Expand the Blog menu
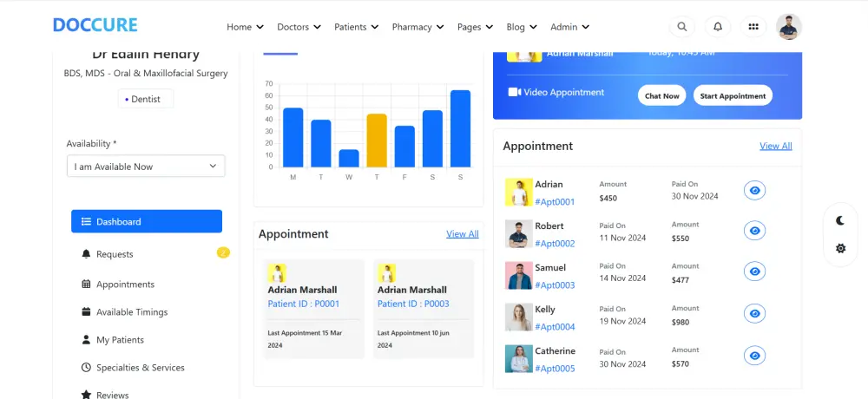The width and height of the screenshot is (868, 399). pyautogui.click(x=522, y=27)
